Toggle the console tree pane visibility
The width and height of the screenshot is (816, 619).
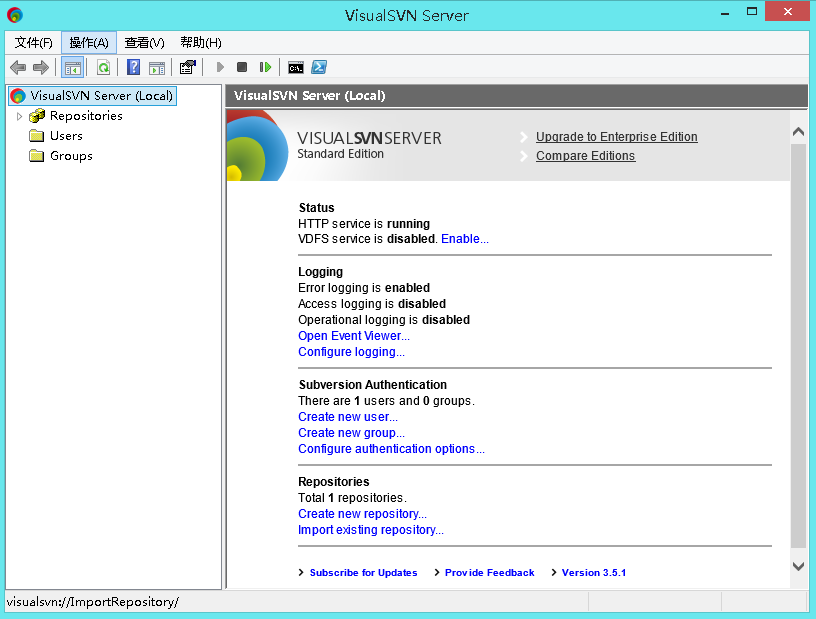click(x=72, y=67)
